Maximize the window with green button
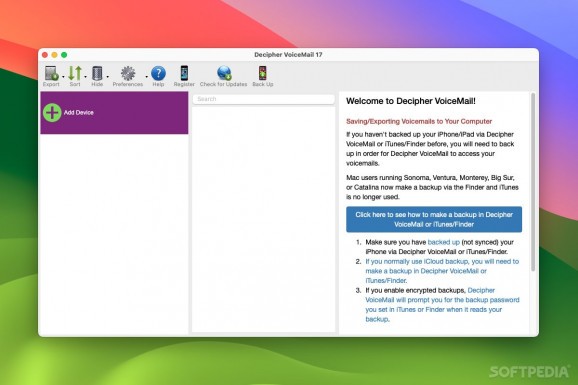This screenshot has height=385, width=578. (x=64, y=55)
